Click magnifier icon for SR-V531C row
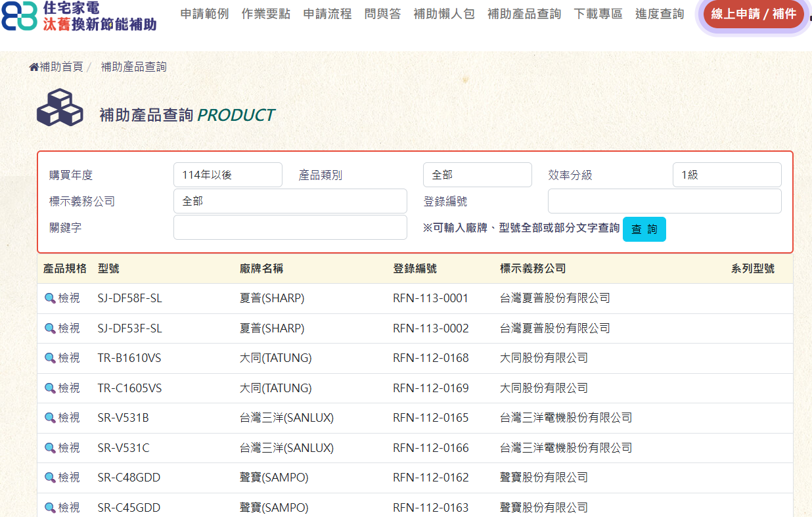Image resolution: width=812 pixels, height=517 pixels. (x=50, y=448)
